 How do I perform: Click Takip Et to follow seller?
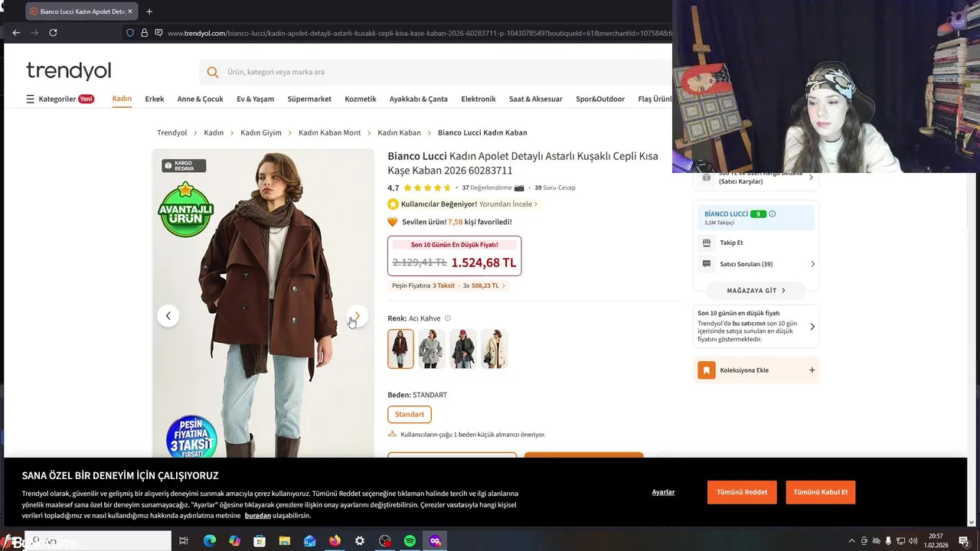pos(731,243)
